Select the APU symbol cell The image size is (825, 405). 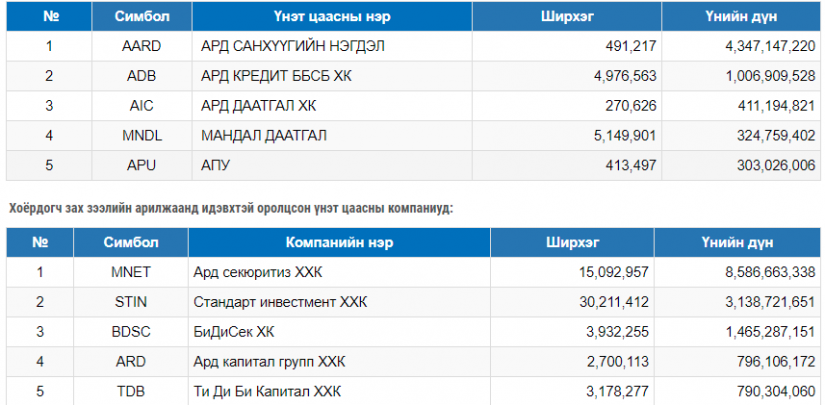tap(142, 166)
